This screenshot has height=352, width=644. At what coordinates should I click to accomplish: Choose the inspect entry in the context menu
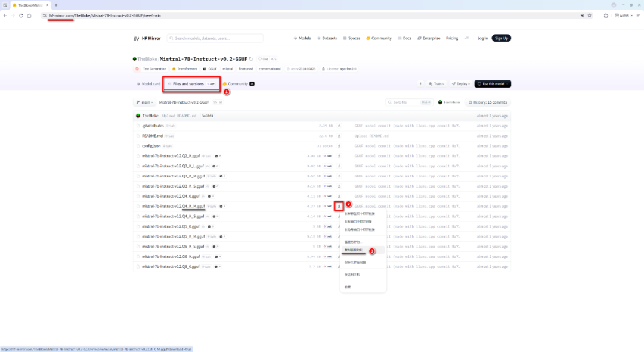[348, 286]
